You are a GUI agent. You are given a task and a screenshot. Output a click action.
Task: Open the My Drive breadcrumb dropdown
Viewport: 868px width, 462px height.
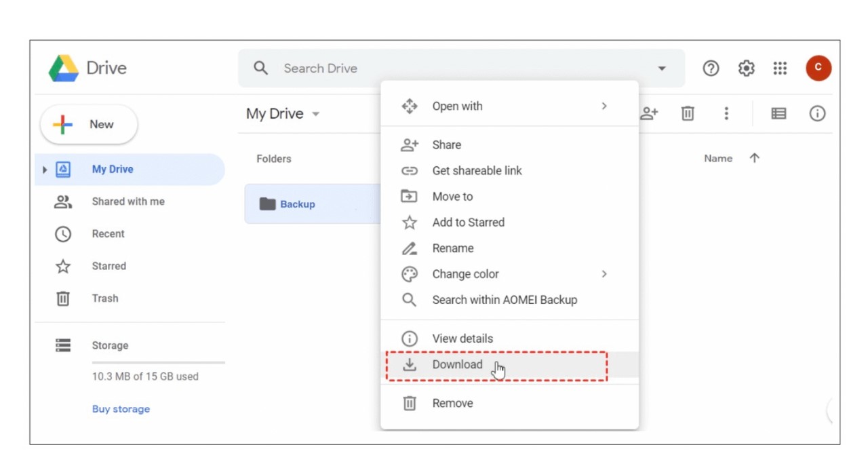(x=316, y=113)
